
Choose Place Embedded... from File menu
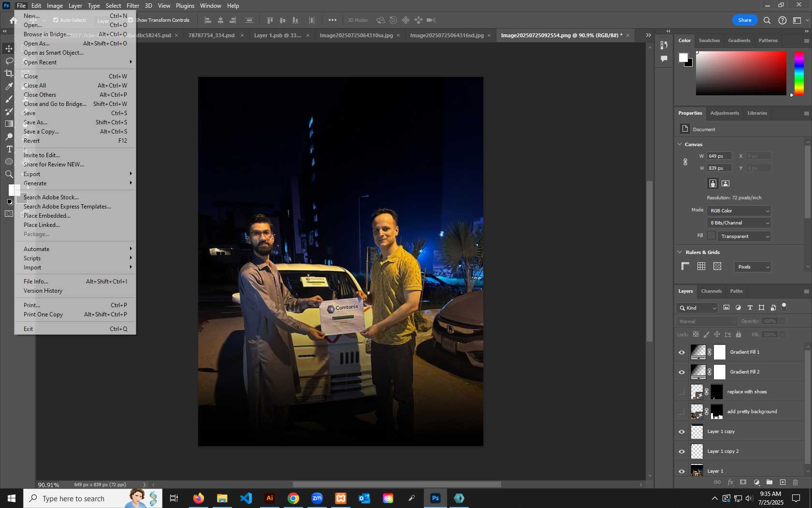[75, 216]
